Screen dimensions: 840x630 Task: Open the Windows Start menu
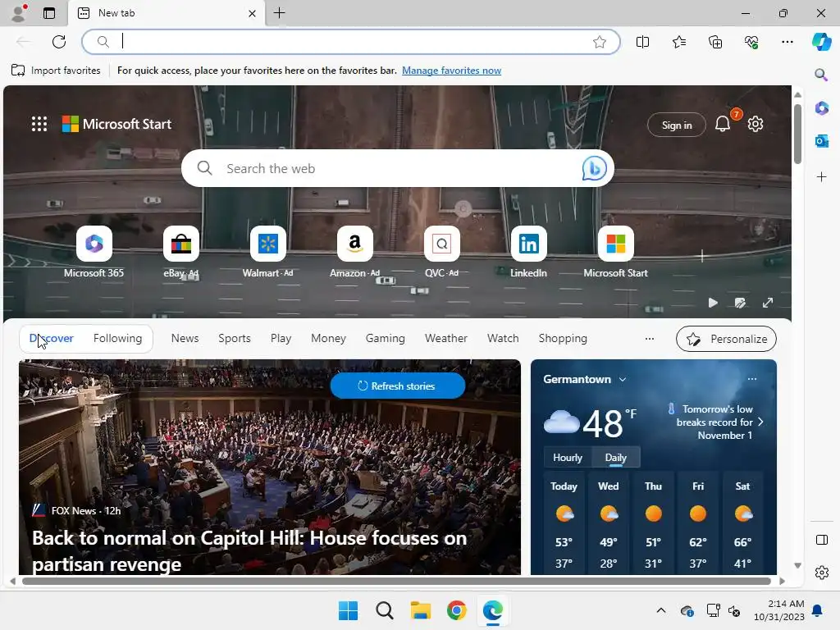click(x=348, y=610)
